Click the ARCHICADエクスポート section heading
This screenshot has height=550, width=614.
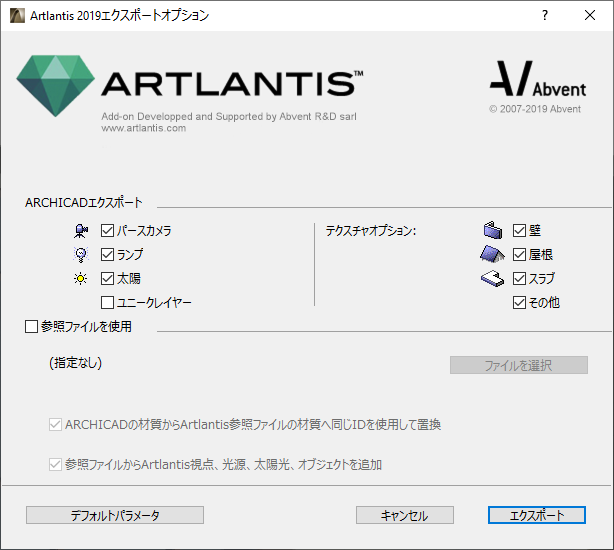tap(84, 202)
